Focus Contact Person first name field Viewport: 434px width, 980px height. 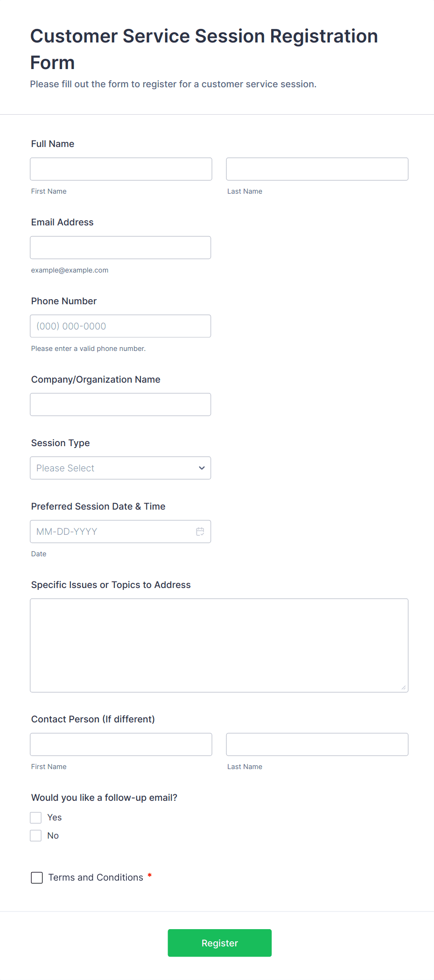pyautogui.click(x=121, y=744)
